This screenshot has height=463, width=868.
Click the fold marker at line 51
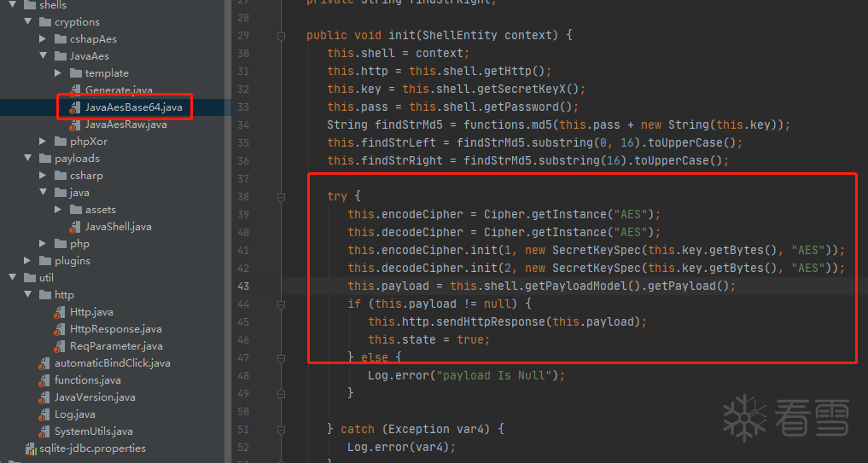point(281,429)
